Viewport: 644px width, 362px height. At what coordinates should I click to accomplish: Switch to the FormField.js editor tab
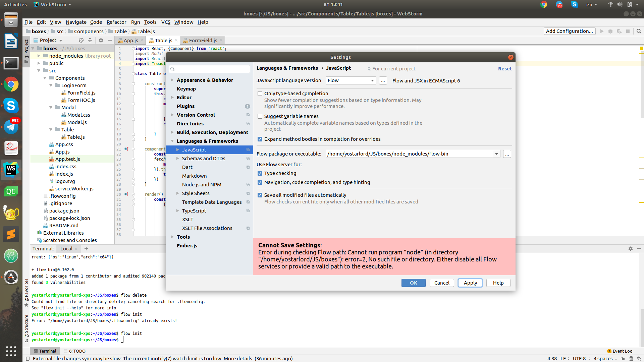[x=203, y=41]
